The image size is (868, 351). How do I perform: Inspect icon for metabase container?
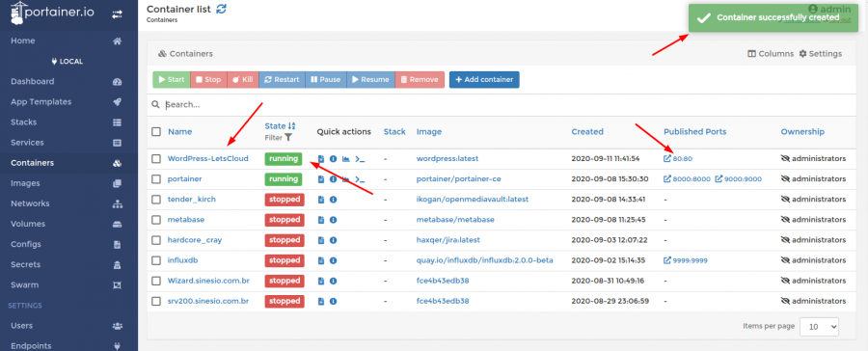[334, 220]
